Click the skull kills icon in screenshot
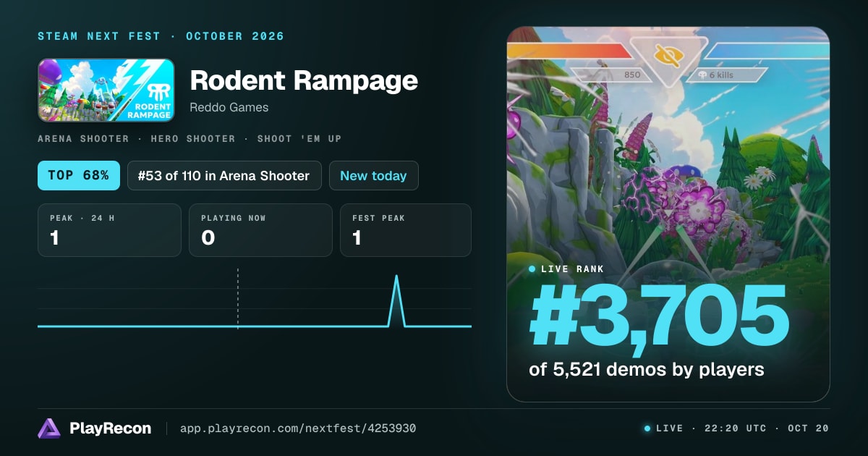 tap(702, 75)
